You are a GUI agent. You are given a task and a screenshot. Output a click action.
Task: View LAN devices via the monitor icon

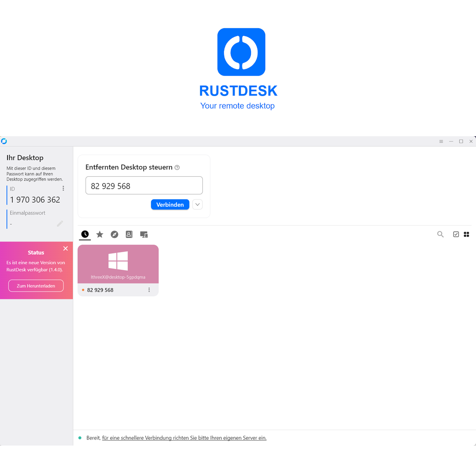click(143, 234)
